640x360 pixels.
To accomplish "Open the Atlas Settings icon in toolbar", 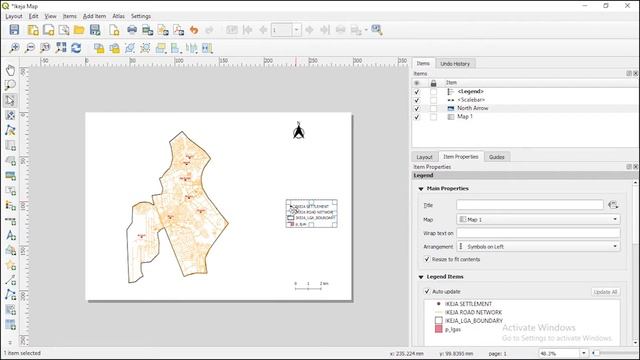I will [x=376, y=30].
